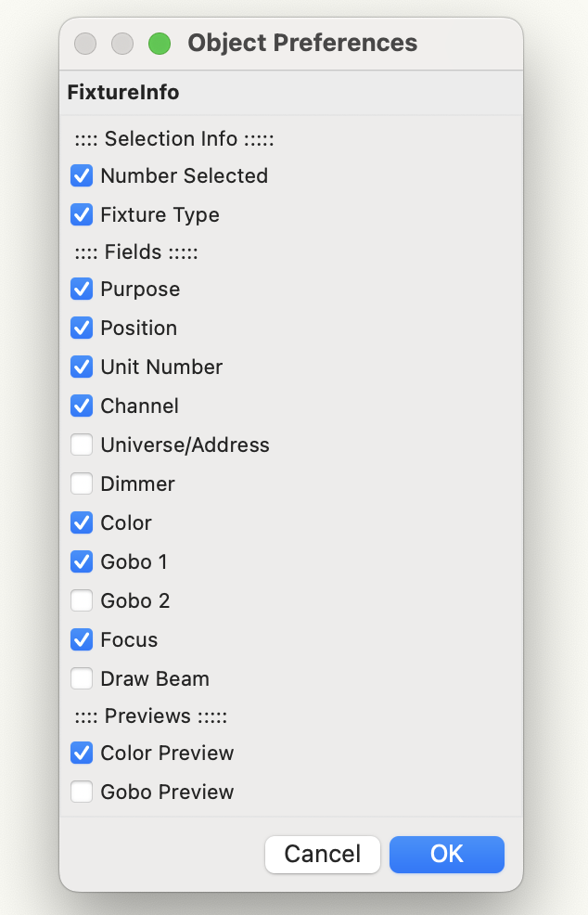Screen dimensions: 588x915
Task: Click the Cancel button
Action: [322, 854]
